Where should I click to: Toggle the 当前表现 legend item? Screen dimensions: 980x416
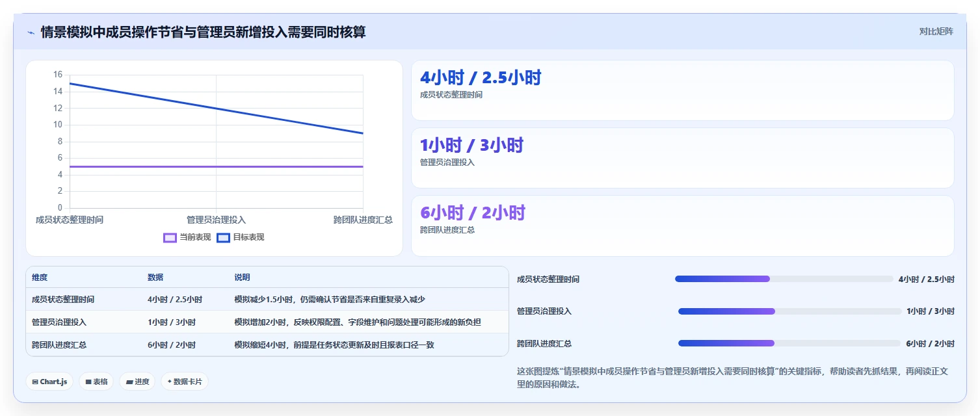pos(187,237)
